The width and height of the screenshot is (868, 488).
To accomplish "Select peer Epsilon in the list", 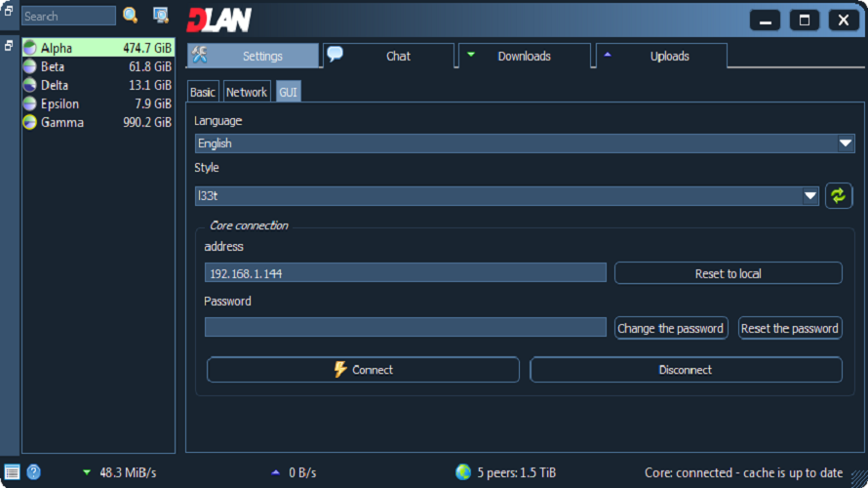I will click(98, 103).
